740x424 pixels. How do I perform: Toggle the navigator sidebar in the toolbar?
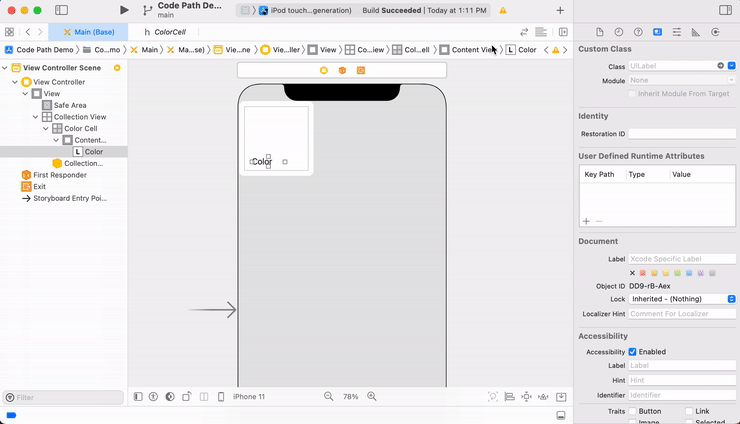[61, 10]
